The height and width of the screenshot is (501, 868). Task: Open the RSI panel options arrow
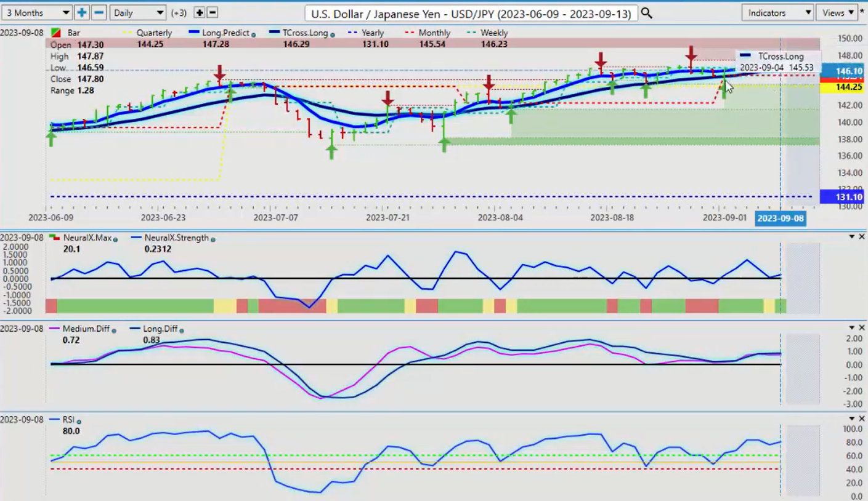click(852, 419)
